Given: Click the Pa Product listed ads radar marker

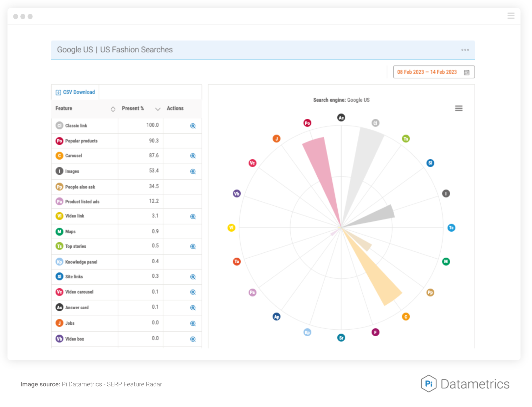Looking at the screenshot, I should (x=253, y=293).
